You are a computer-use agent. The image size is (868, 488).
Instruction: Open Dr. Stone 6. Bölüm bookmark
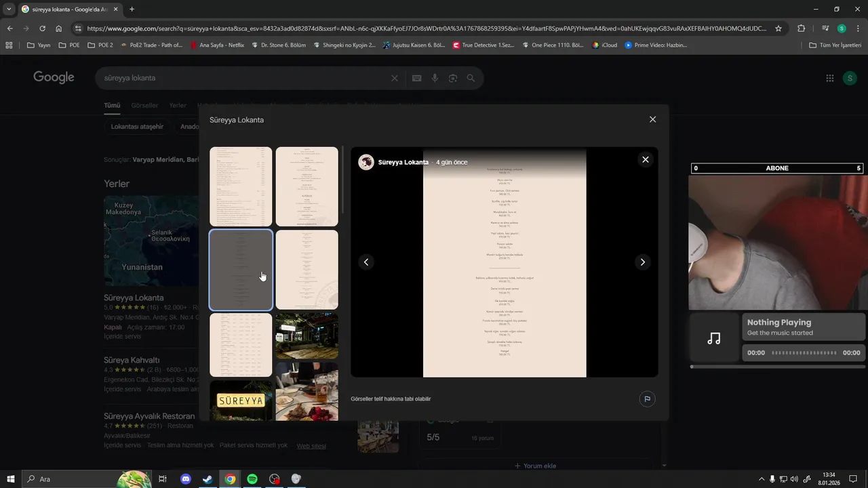(x=278, y=45)
